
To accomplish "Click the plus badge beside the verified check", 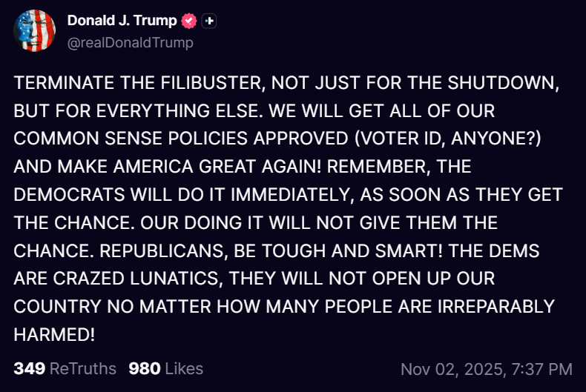I will click(x=209, y=21).
